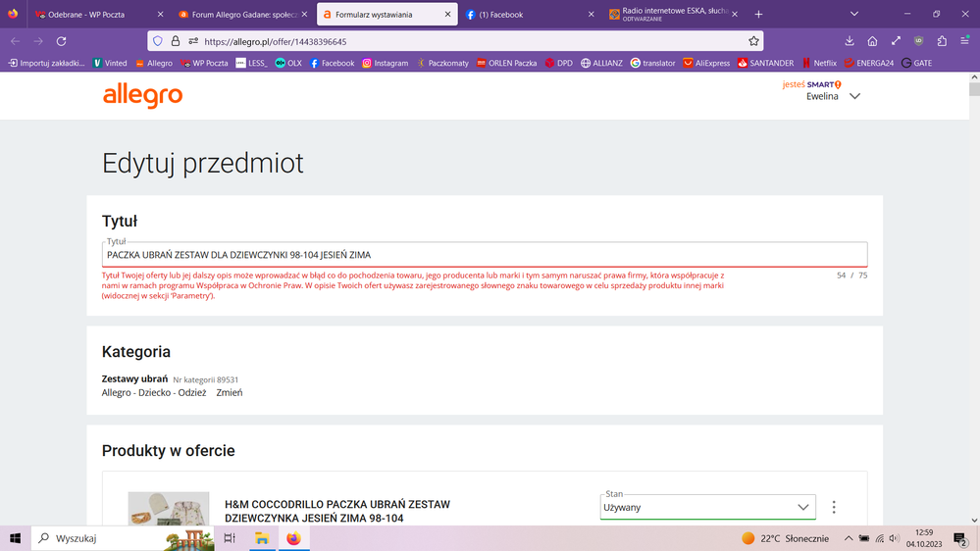Open the Vinted bookmark
Screen dimensions: 980x551
coord(110,63)
